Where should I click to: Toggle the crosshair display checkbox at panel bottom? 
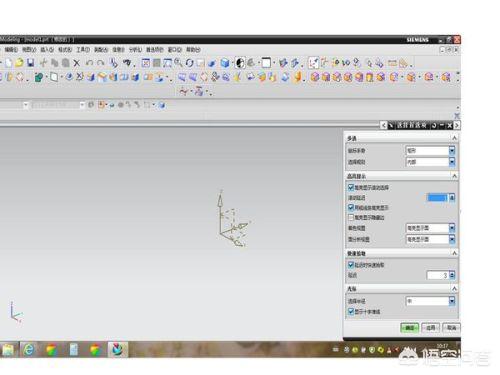click(x=351, y=312)
